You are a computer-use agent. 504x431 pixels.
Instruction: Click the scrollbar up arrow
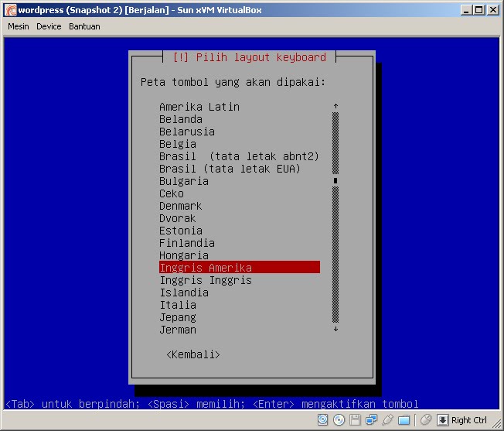click(x=335, y=106)
